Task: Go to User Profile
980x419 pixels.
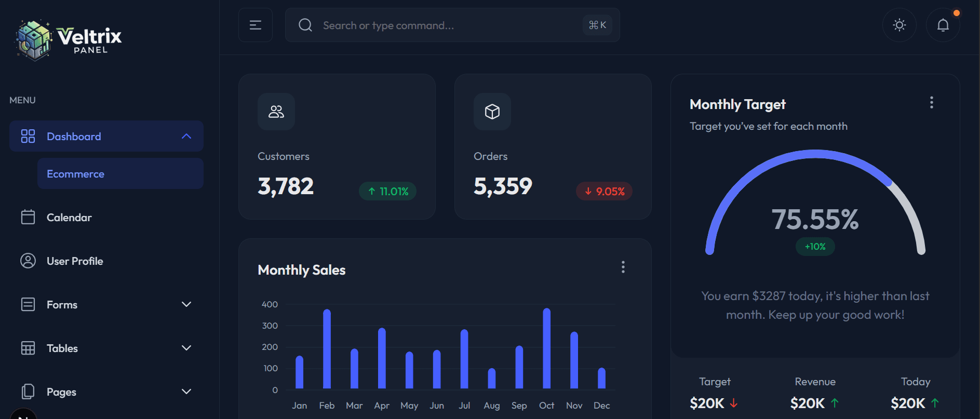Action: pyautogui.click(x=75, y=261)
